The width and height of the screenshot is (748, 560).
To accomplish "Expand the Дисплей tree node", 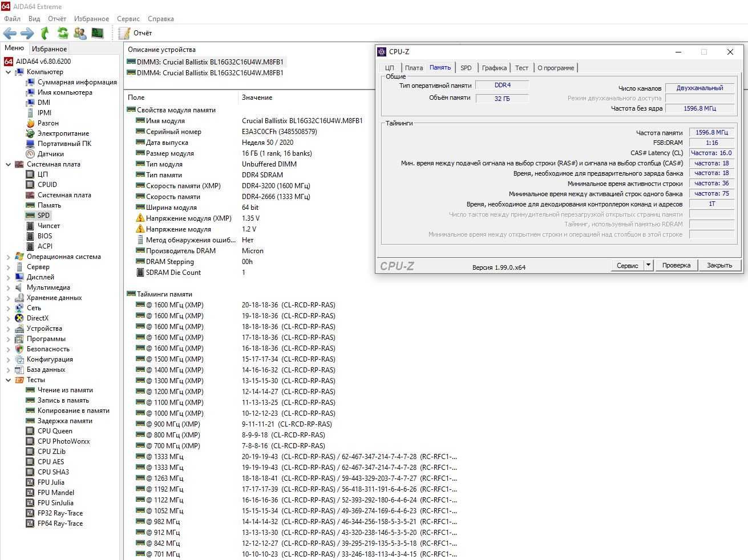I will [8, 277].
